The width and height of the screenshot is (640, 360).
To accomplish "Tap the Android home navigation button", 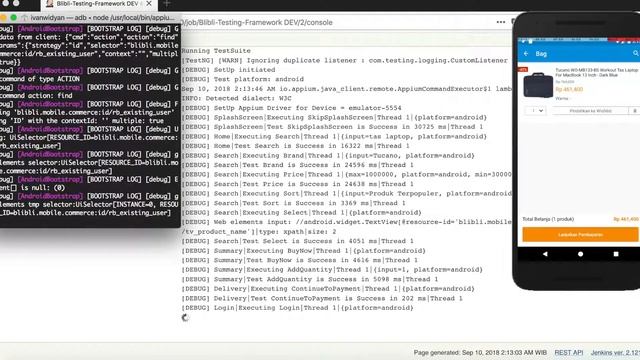I will pos(580,254).
